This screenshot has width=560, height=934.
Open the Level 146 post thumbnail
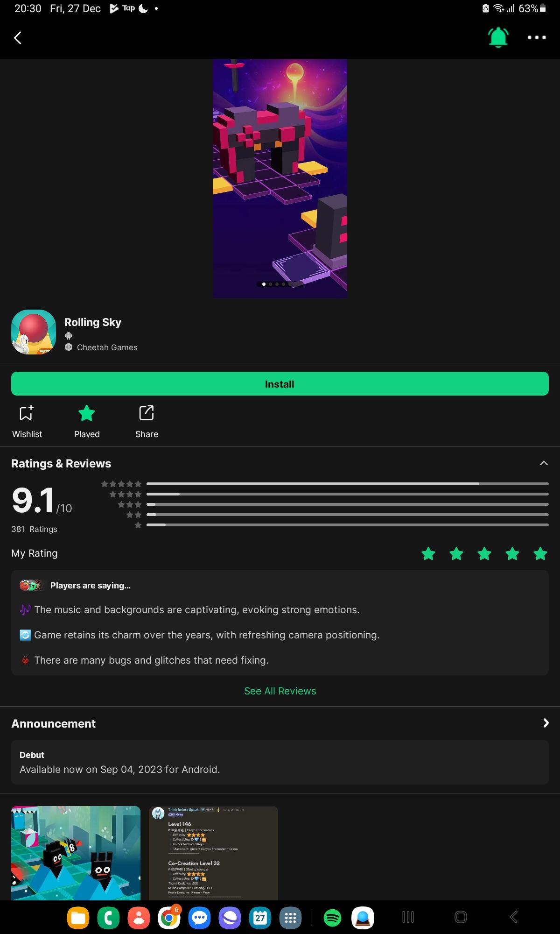click(x=213, y=853)
